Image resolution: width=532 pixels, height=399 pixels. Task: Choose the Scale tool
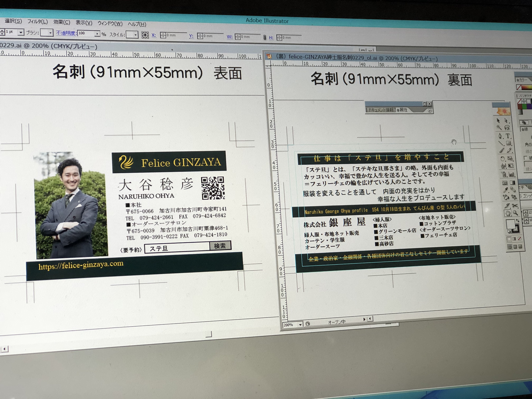tap(510, 159)
